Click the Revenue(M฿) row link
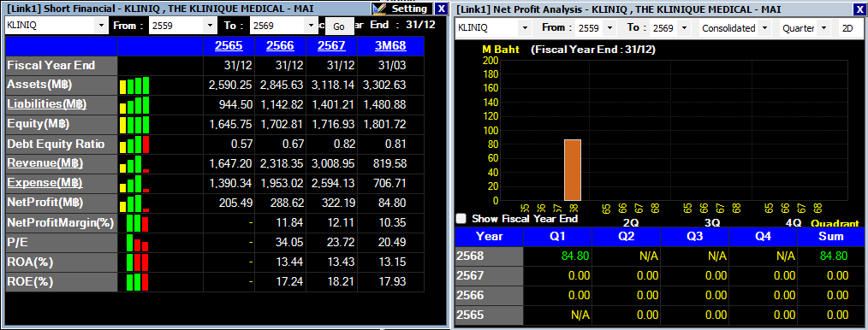Image resolution: width=868 pixels, height=330 pixels. (45, 163)
